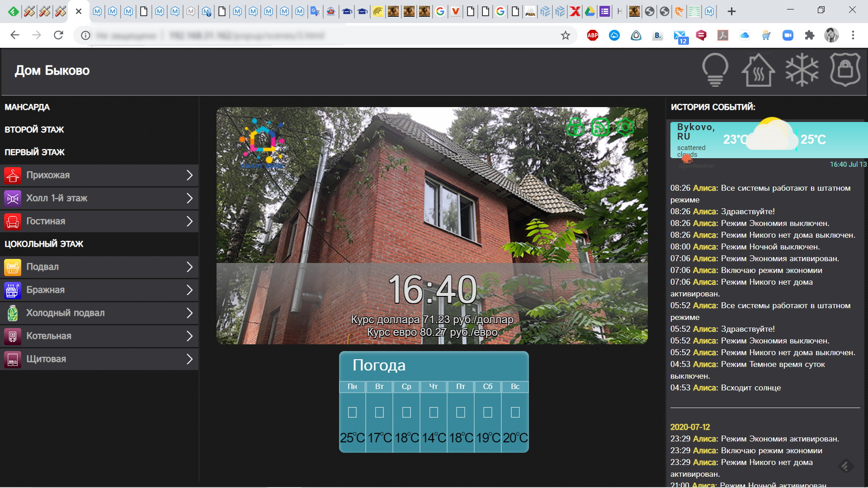Viewport: 868px width, 488px height.
Task: Click the security shield lock icon
Action: (845, 70)
